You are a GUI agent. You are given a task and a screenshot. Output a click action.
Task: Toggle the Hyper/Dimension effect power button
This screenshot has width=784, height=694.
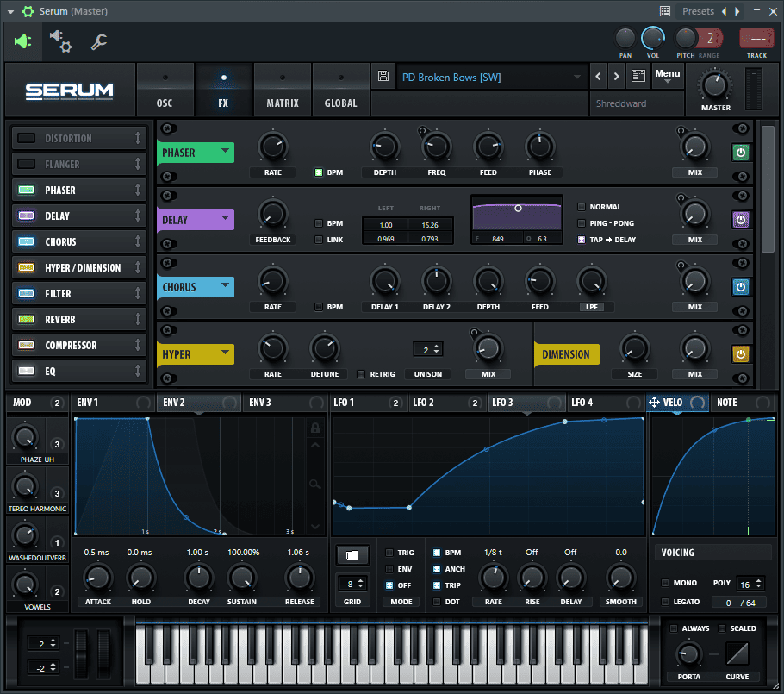741,354
